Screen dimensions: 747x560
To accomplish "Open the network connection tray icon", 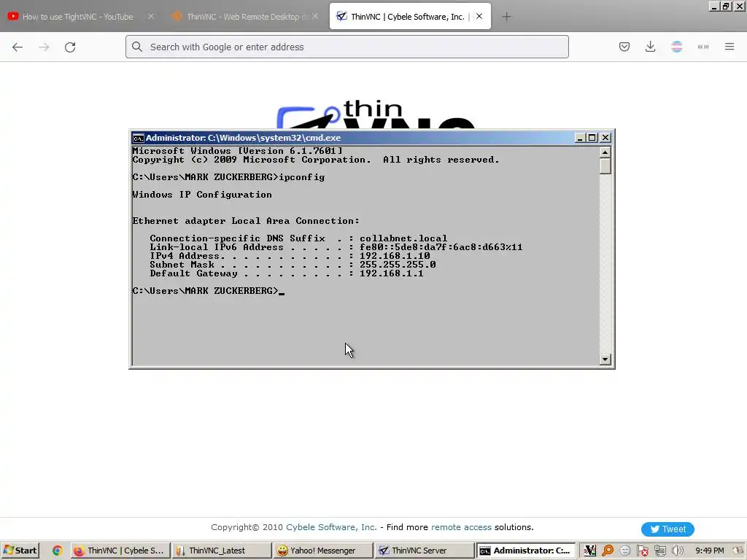I will tap(659, 551).
